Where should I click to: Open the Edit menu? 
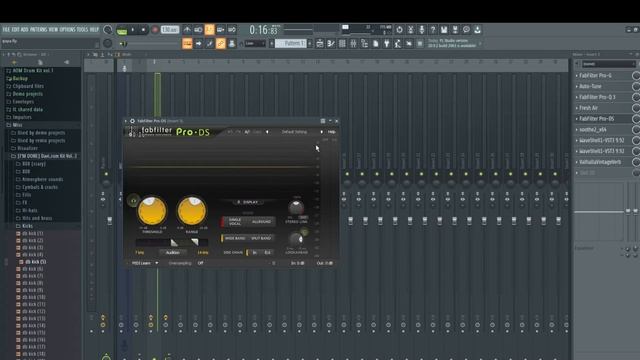[x=16, y=29]
